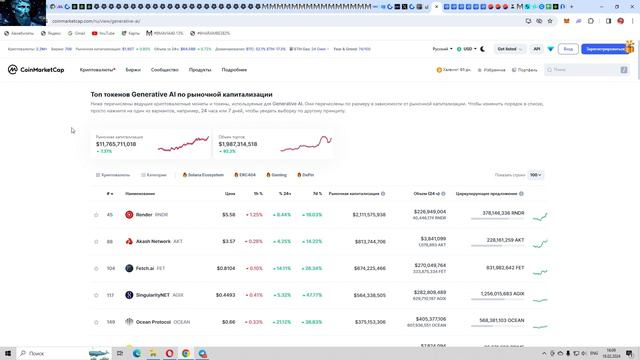
Task: Sort by rank number column
Action: 110,194
